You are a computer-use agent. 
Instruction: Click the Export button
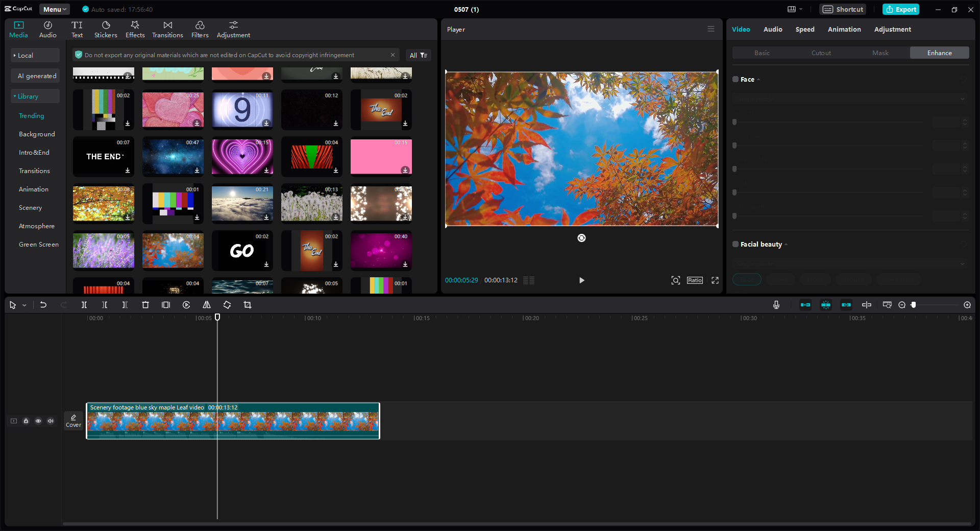click(x=900, y=9)
